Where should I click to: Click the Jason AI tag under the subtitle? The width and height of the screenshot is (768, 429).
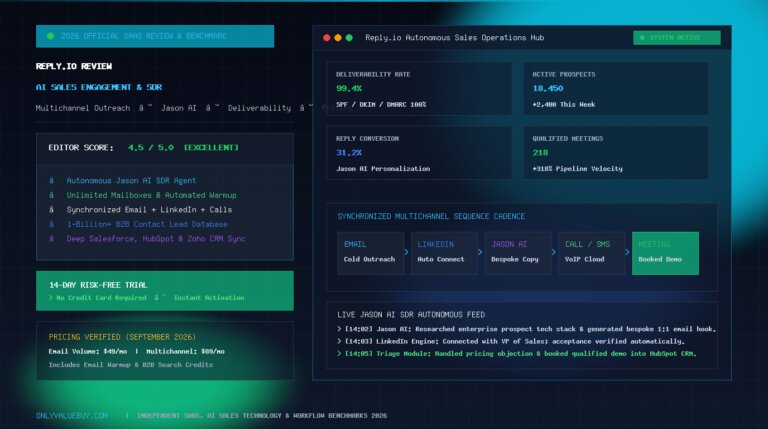coord(179,108)
